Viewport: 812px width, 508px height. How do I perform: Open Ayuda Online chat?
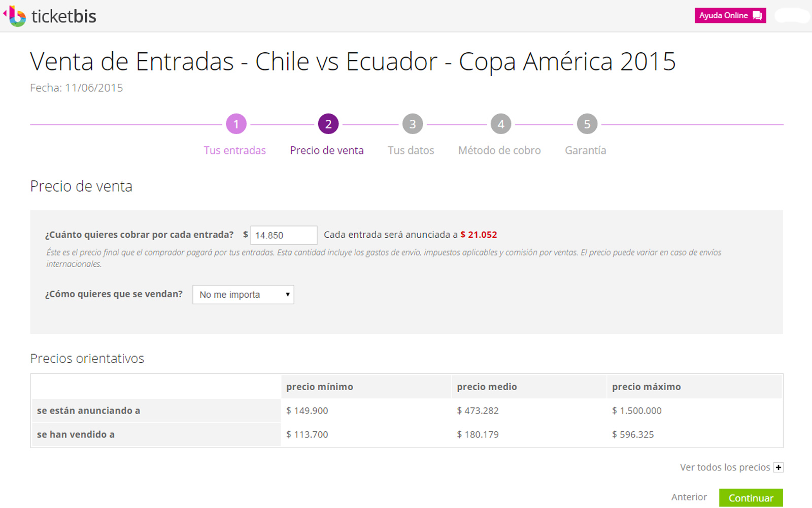pos(723,16)
